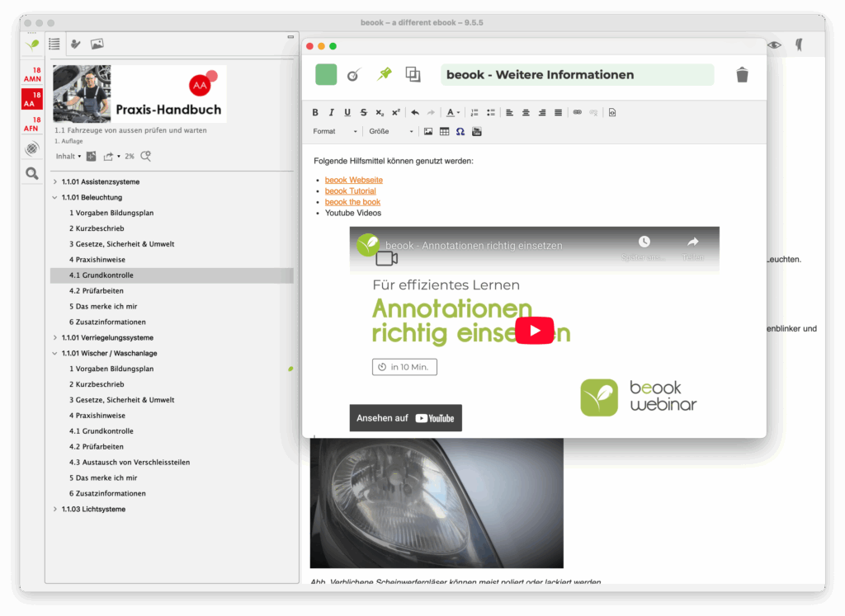845x616 pixels.
Task: Click the insert image icon
Action: [x=428, y=131]
